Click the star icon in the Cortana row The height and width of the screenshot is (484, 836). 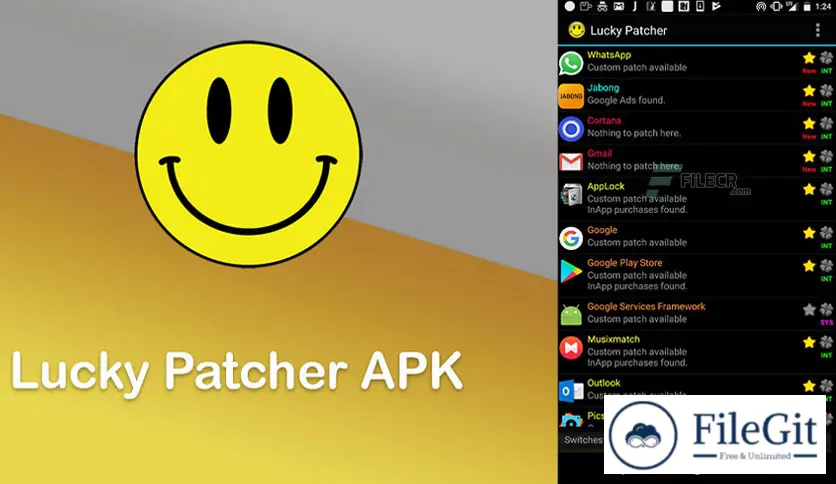[x=809, y=123]
